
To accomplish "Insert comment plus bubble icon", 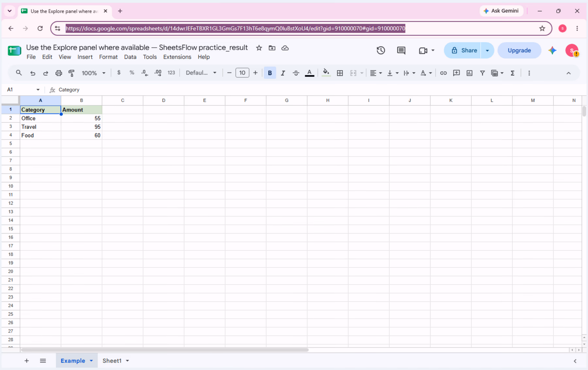I will point(456,73).
